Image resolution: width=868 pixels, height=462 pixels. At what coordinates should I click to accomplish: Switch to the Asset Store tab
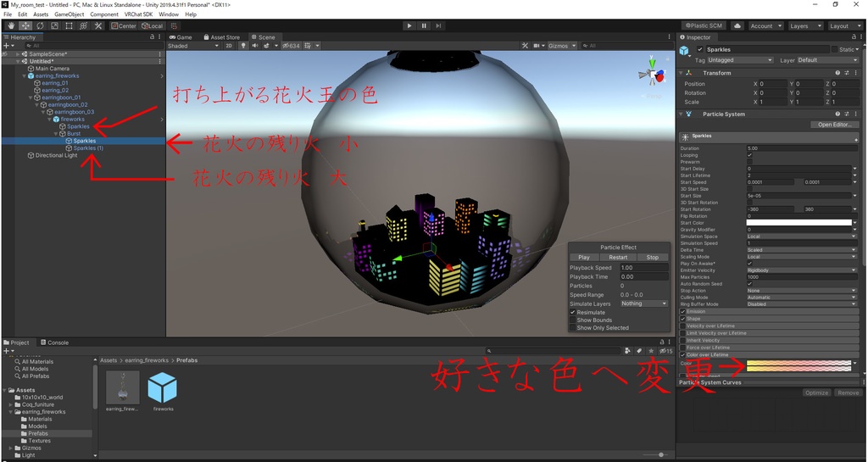(x=221, y=37)
